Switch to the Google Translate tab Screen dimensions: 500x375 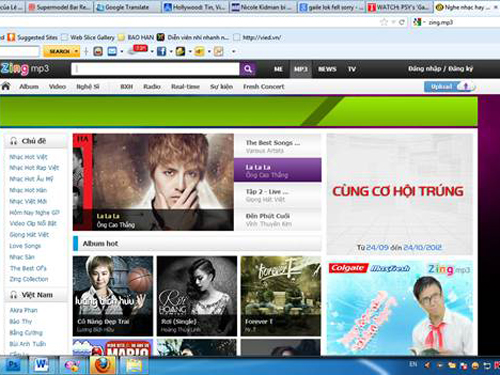pos(127,7)
